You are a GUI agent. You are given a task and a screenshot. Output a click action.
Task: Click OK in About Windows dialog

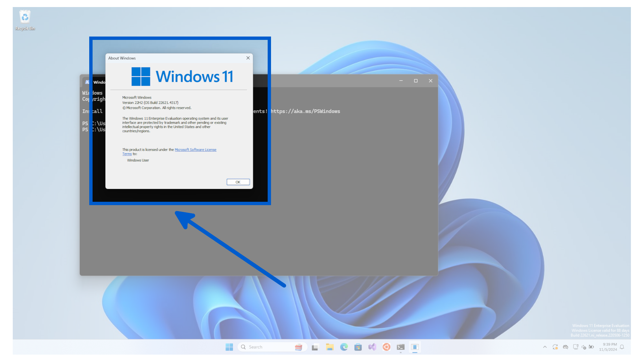(x=238, y=182)
